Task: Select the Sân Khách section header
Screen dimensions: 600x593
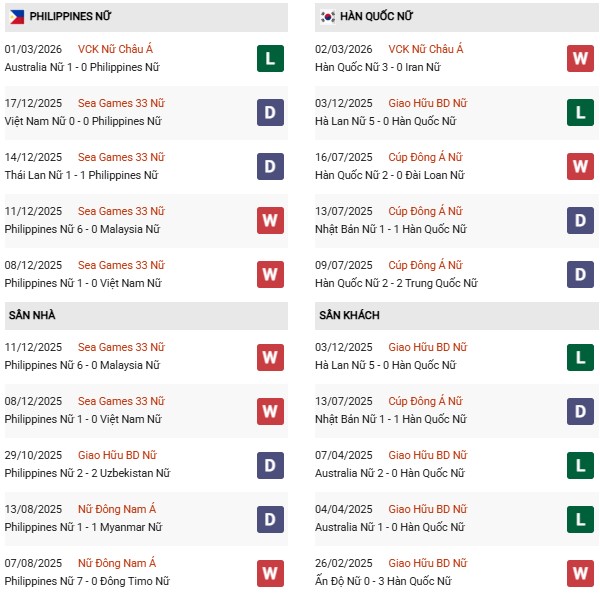Action: [x=350, y=315]
